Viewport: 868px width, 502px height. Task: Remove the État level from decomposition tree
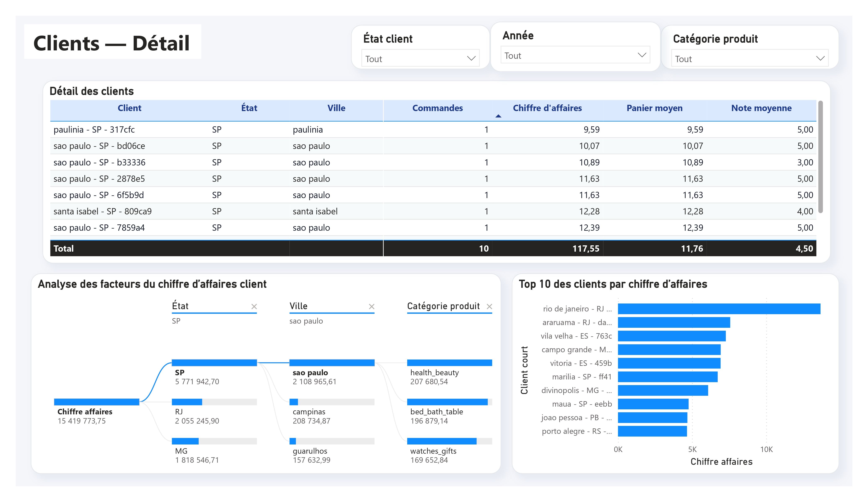tap(254, 306)
